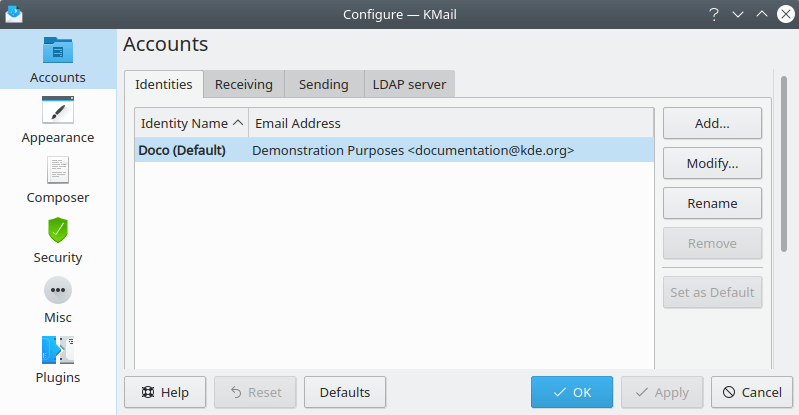Open the Accounts settings page

(58, 60)
